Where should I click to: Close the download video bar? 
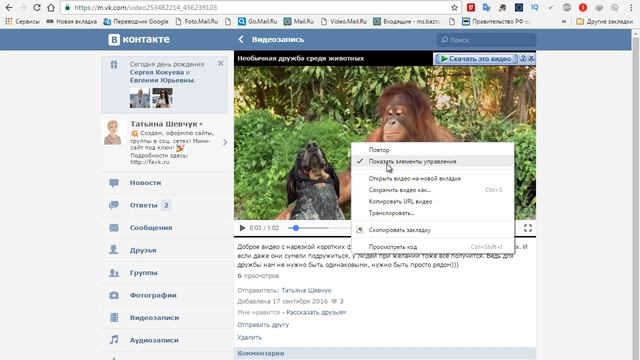(531, 58)
